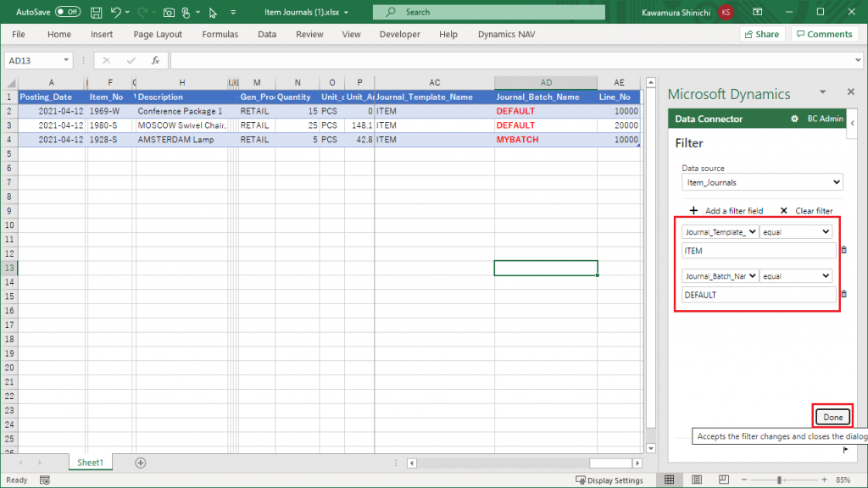This screenshot has width=868, height=488.
Task: Click the horizontal scrollbar right arrow
Action: (637, 463)
